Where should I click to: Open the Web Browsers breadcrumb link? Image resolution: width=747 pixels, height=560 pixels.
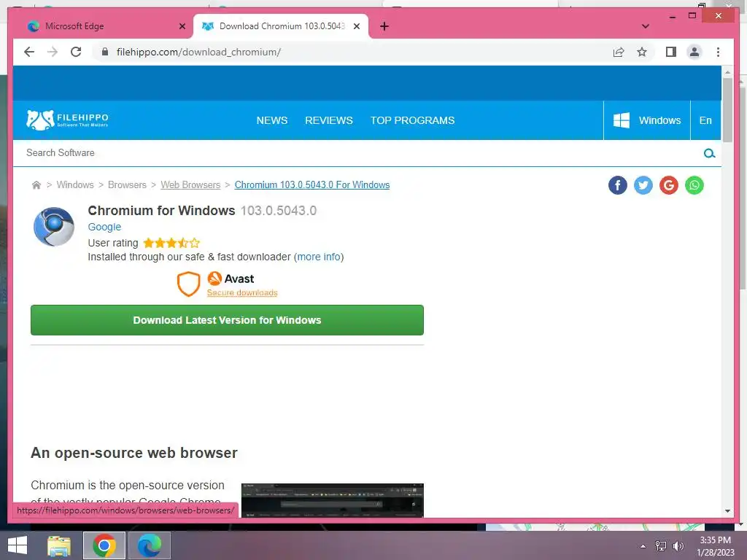tap(190, 184)
